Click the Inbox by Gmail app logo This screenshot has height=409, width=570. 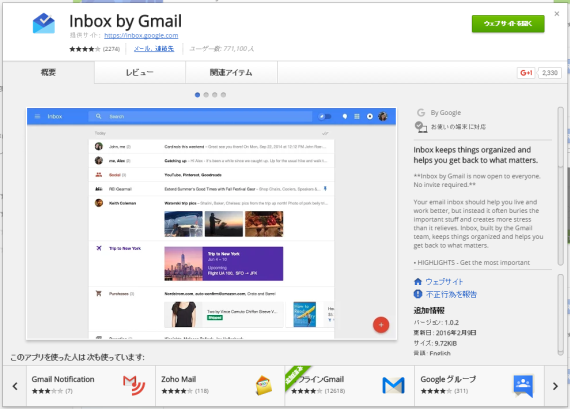point(44,23)
